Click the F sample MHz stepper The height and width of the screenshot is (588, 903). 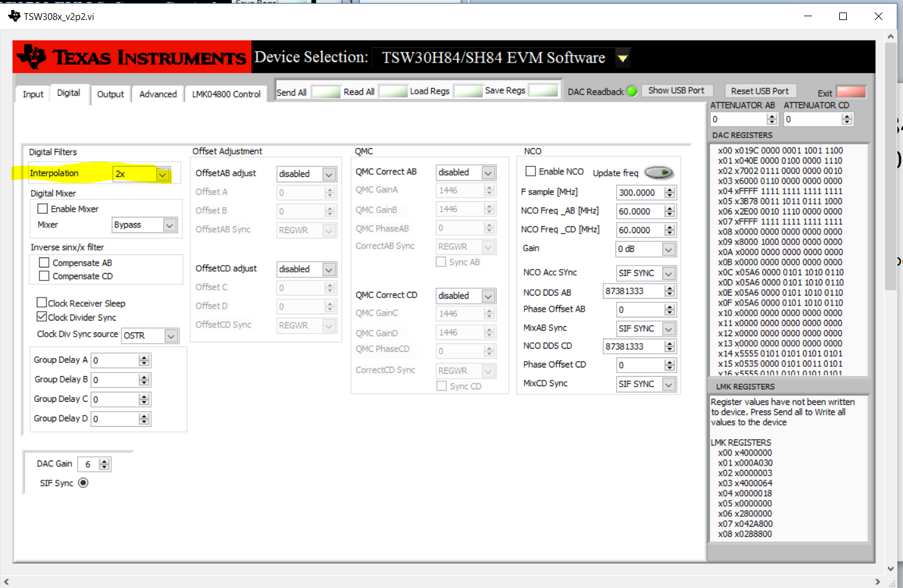tap(670, 192)
